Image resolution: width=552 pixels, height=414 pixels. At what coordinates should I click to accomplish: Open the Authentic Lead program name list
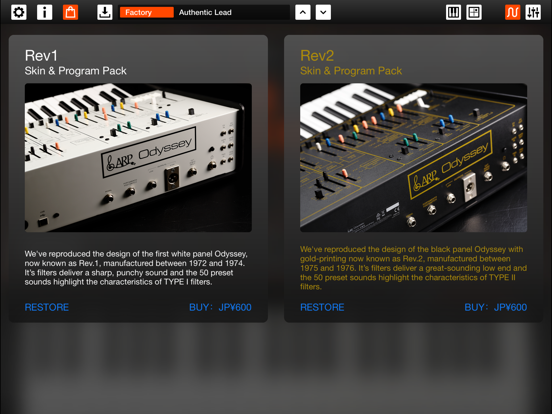point(232,12)
